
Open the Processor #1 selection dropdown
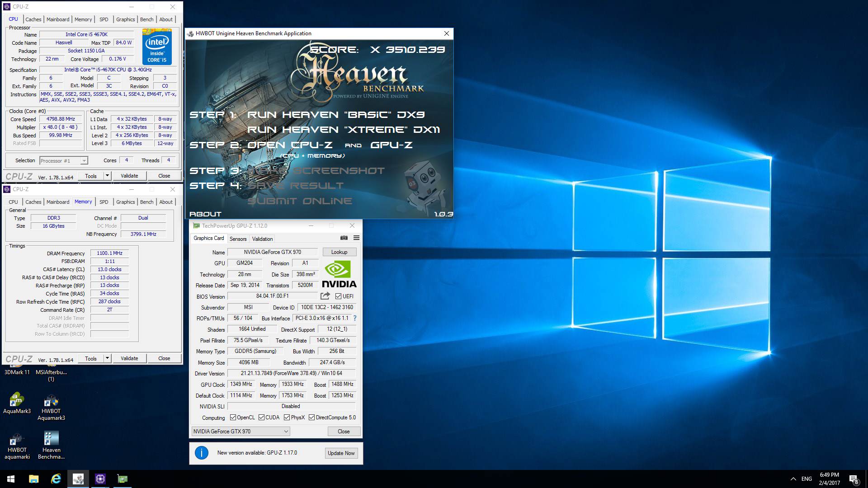click(64, 161)
